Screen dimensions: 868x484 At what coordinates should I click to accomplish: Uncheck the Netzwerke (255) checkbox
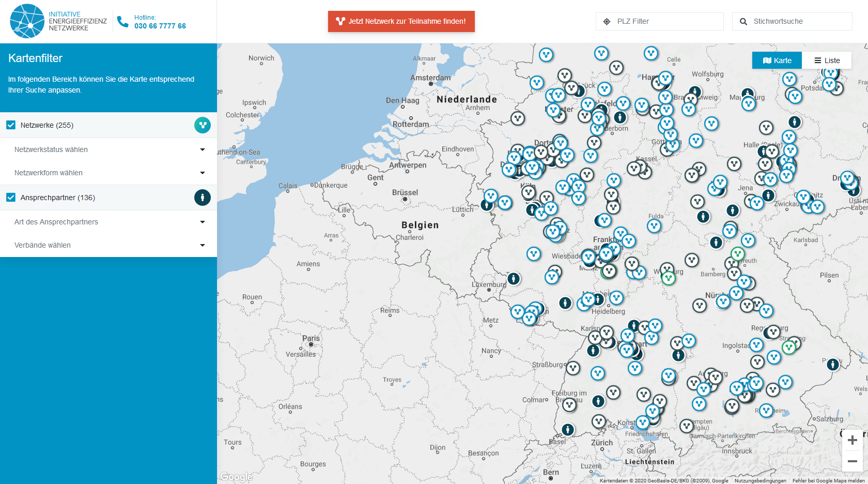click(11, 125)
